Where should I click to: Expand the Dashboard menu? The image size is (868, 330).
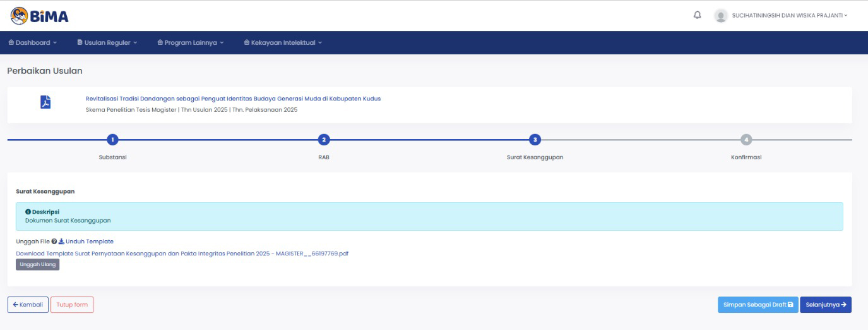[32, 43]
